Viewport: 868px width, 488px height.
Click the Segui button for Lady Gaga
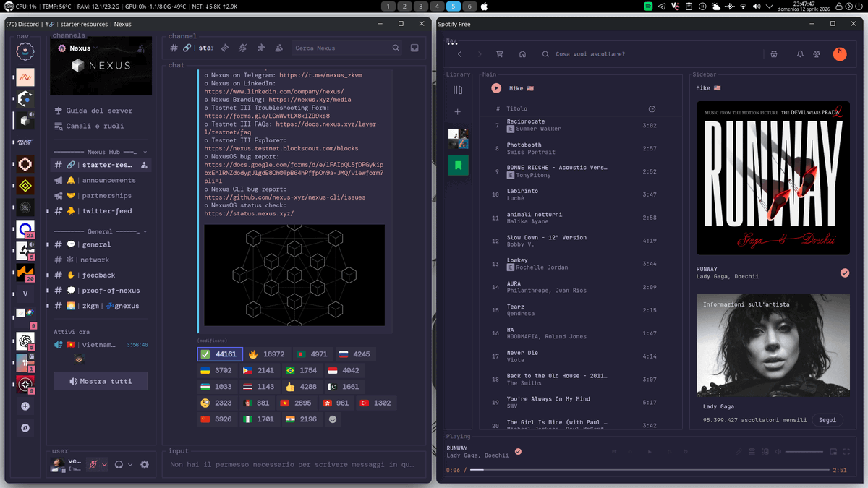(x=827, y=419)
